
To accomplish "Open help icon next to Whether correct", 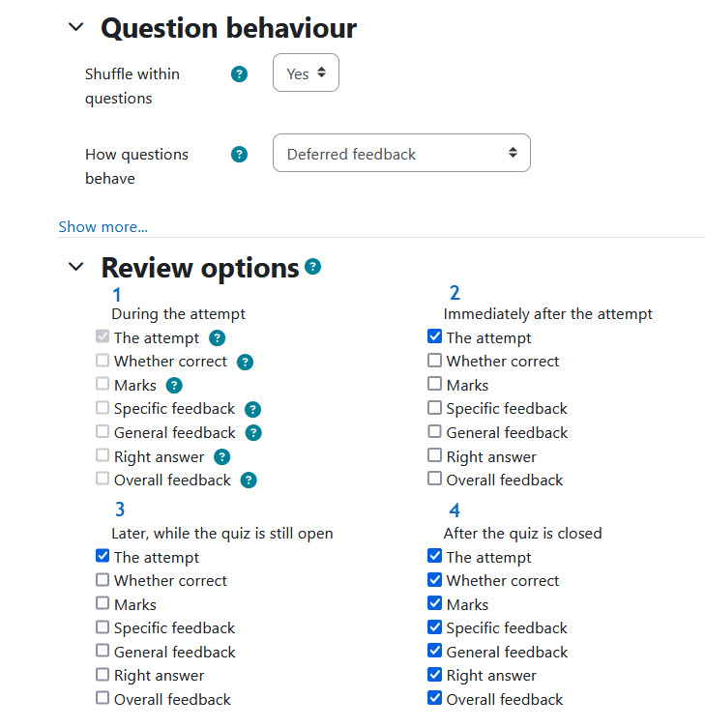I will tap(245, 362).
